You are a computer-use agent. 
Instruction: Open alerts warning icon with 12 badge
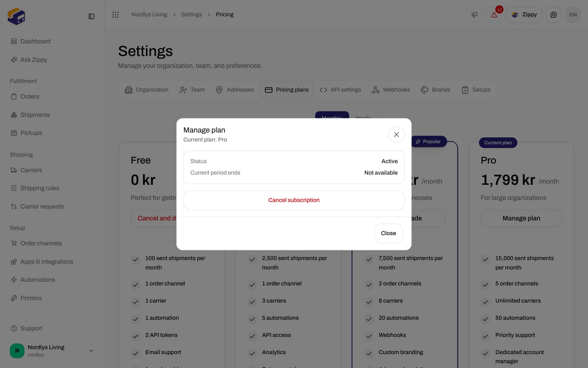(x=494, y=15)
